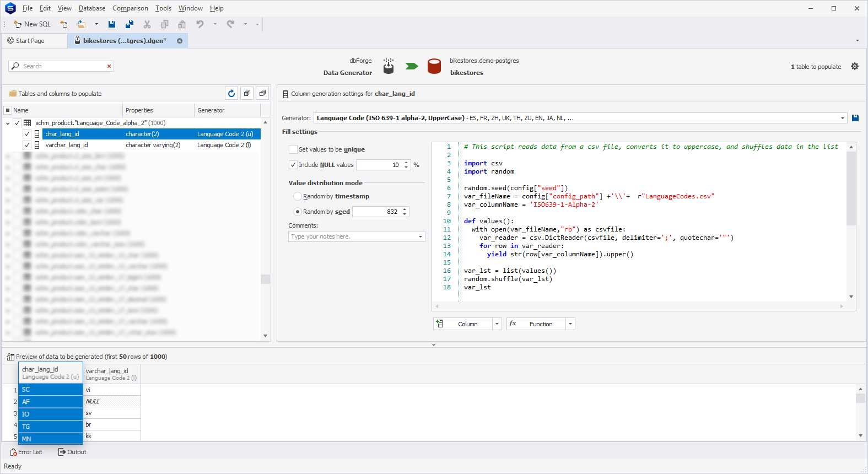Collapse the settings pane with the chevron
This screenshot has height=474, width=868.
434,344
